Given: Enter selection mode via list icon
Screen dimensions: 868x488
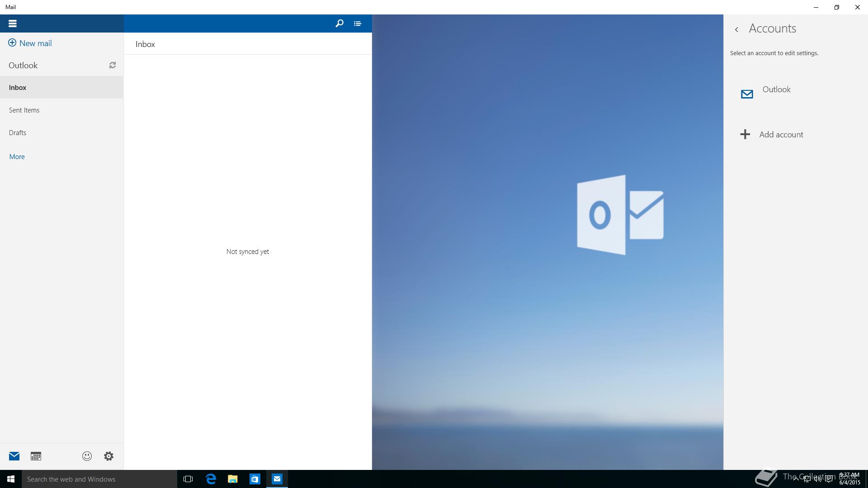Looking at the screenshot, I should 358,23.
